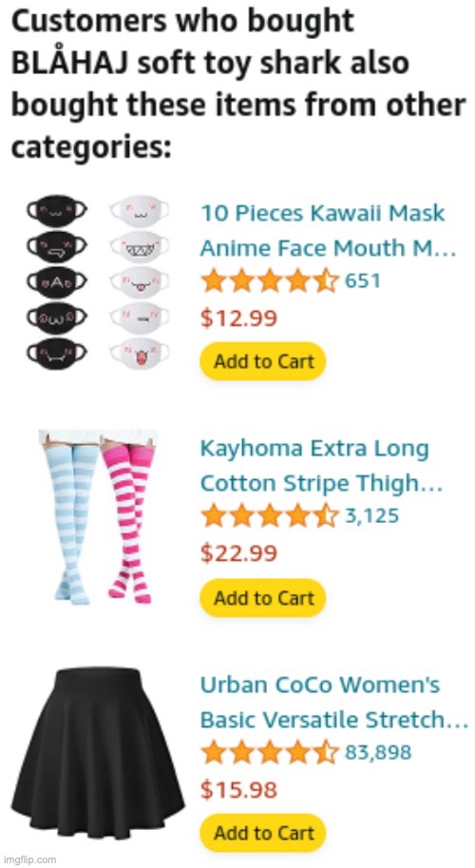Click the $12.99 price of the masks
This screenshot has width=475, height=868.
[x=238, y=318]
